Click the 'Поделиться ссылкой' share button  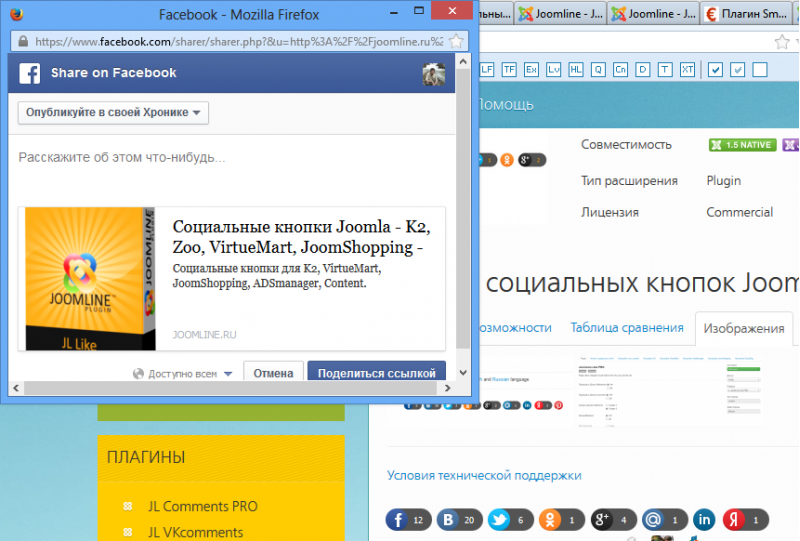(x=377, y=372)
